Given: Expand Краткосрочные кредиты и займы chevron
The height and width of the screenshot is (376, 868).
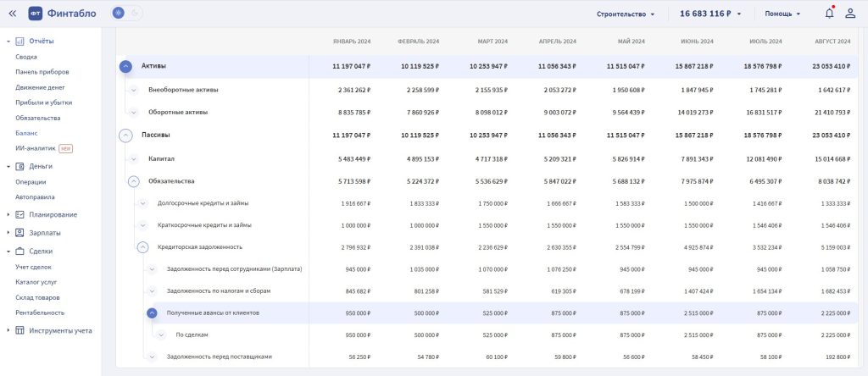Looking at the screenshot, I should click(142, 225).
